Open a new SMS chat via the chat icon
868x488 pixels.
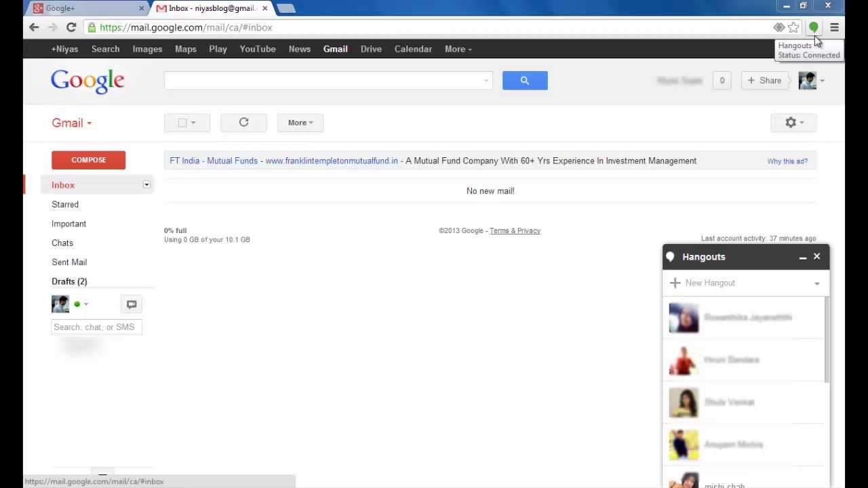131,304
